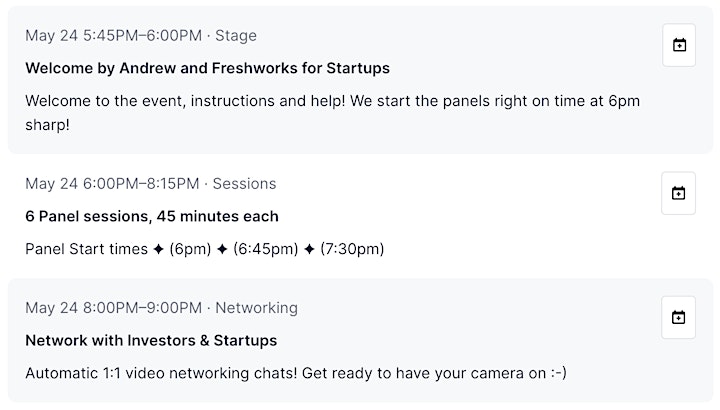The width and height of the screenshot is (720, 410).
Task: Select the Sessions location label
Action: tap(244, 184)
